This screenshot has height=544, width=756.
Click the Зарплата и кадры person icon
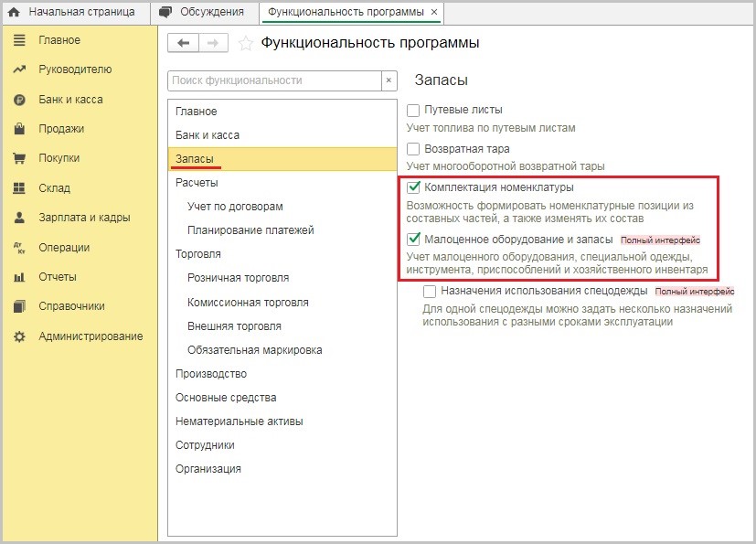click(x=19, y=218)
